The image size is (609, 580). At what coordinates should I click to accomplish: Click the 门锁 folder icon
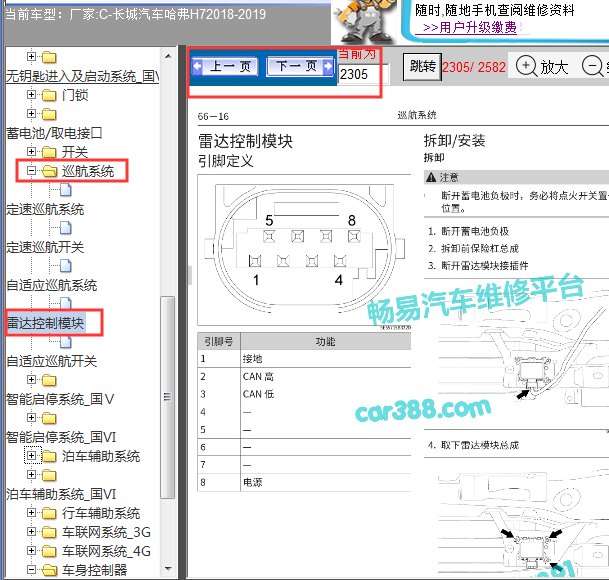(x=49, y=95)
